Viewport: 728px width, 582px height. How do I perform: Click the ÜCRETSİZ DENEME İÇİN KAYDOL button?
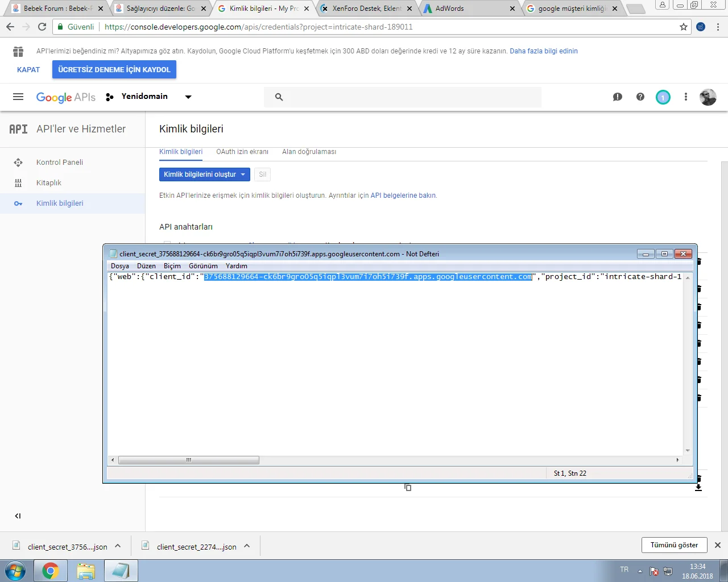(x=114, y=70)
